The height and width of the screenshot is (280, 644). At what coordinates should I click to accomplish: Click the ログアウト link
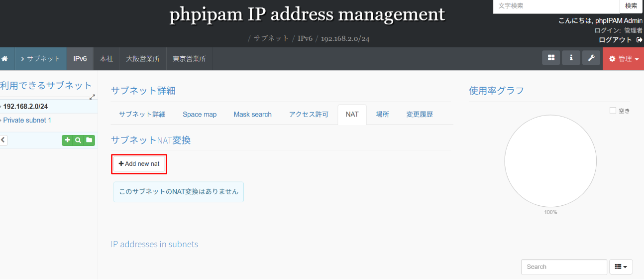coord(615,40)
